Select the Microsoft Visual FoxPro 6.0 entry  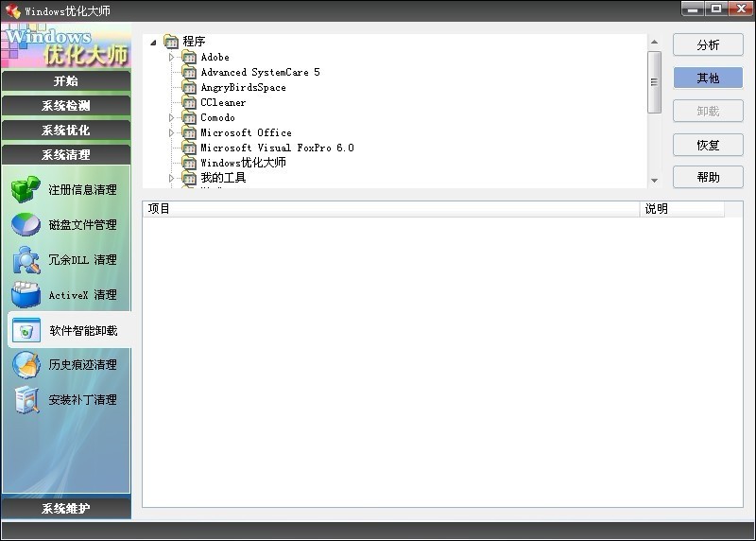click(277, 148)
